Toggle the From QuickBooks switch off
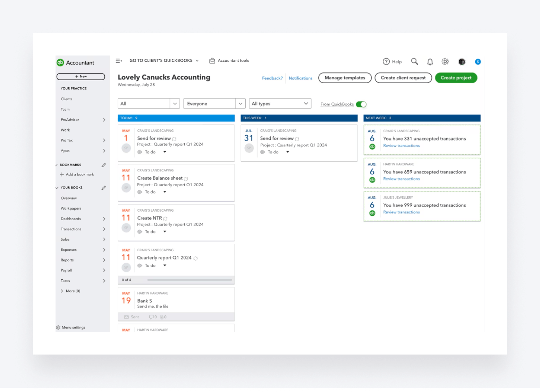 [x=361, y=104]
